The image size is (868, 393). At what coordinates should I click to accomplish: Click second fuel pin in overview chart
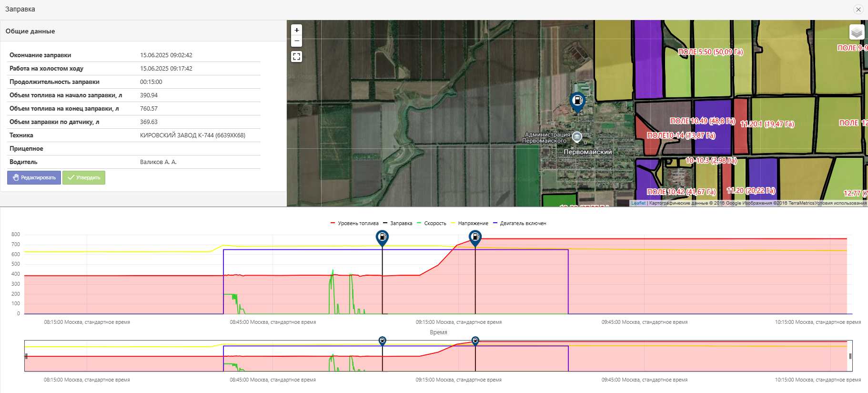[x=475, y=341]
